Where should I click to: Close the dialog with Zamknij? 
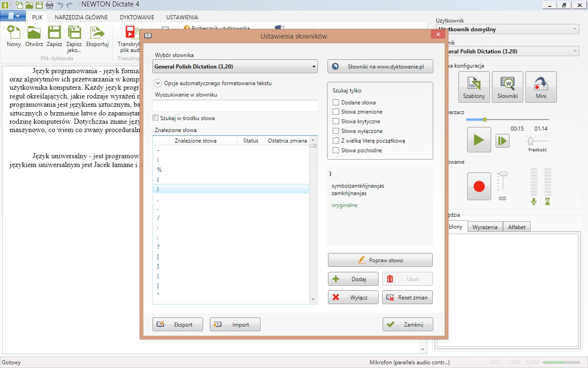(x=408, y=325)
